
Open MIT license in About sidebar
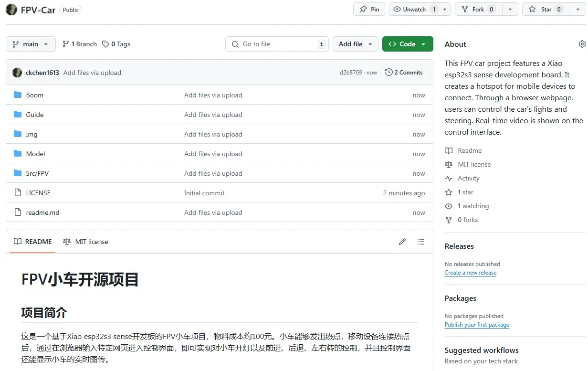[x=468, y=164]
